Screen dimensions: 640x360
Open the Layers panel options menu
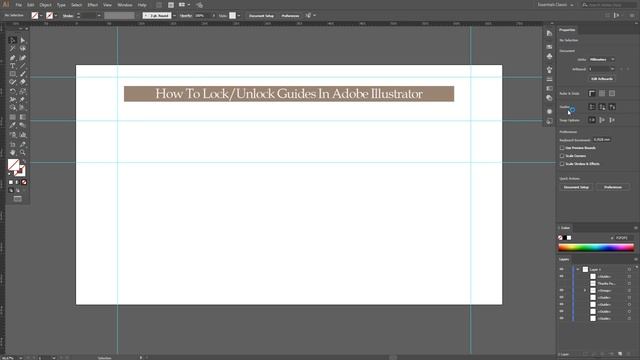636,259
